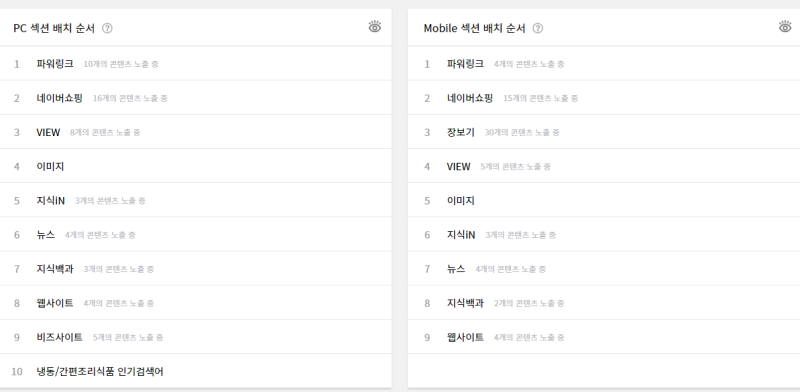Click the help icon beside Mobile 섹션 배치 순서

538,28
